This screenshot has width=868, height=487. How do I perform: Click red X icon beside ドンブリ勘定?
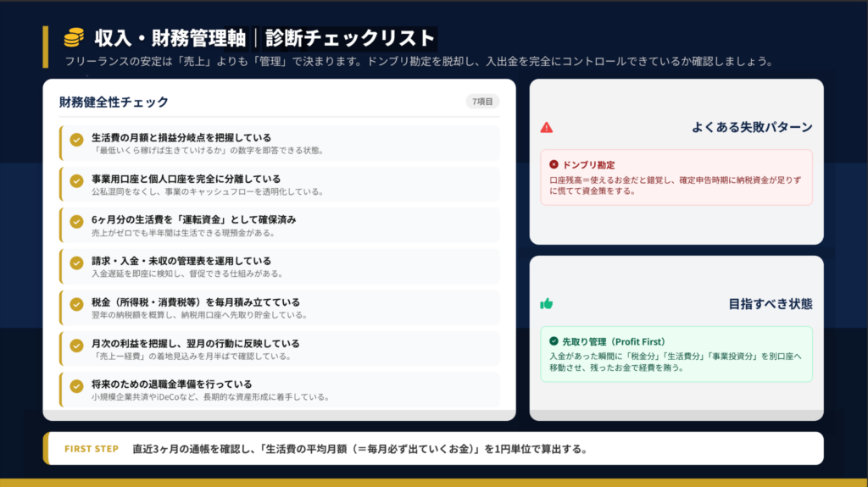click(x=554, y=164)
